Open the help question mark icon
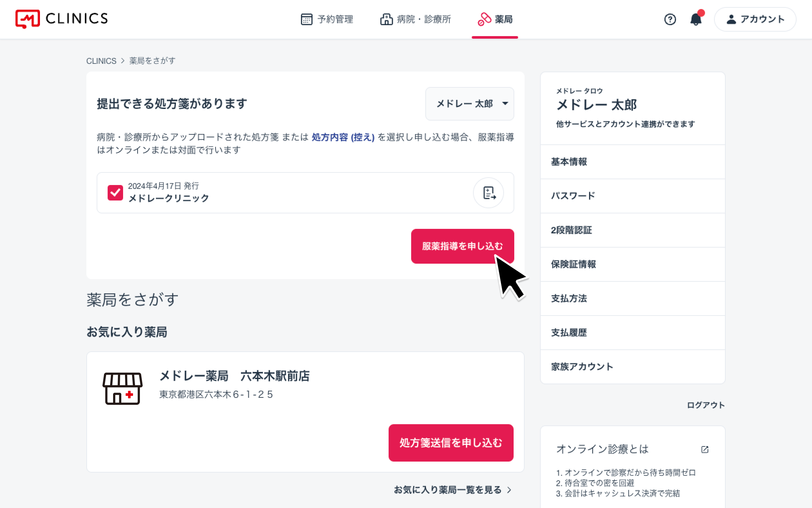 670,19
